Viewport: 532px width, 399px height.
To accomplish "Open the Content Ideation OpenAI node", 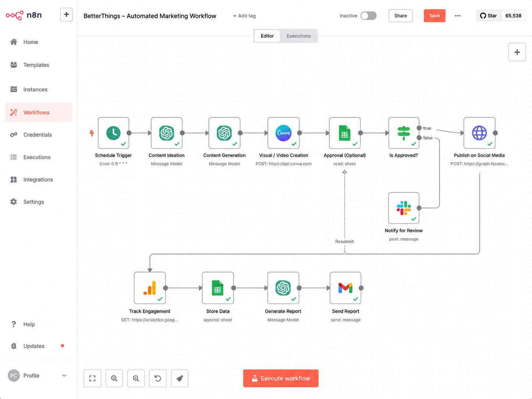I will (166, 133).
